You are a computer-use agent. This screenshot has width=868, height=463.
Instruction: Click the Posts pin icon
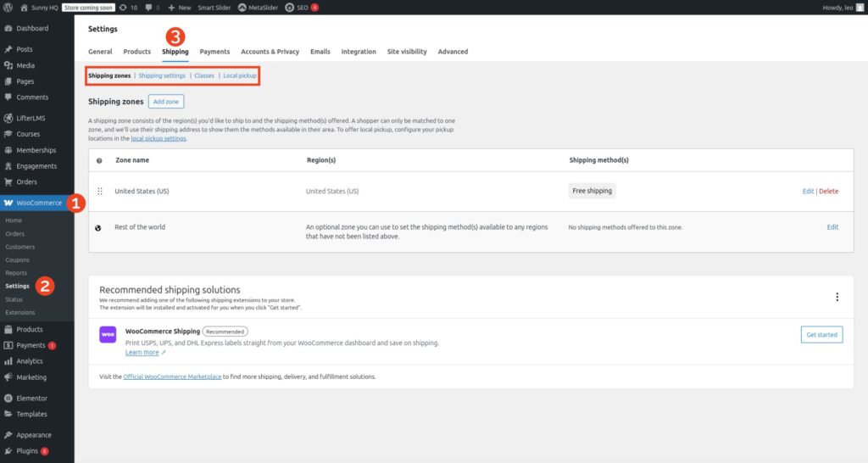click(8, 49)
